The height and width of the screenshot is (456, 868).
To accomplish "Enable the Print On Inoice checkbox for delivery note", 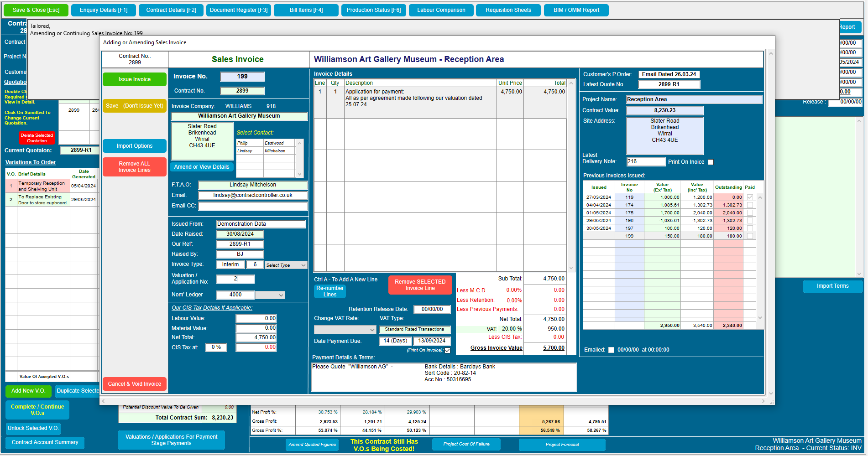I will point(711,162).
